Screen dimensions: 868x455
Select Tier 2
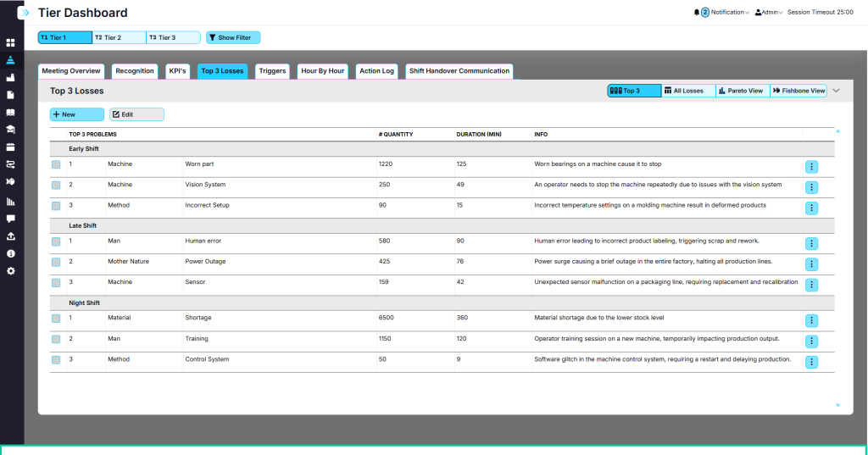(x=119, y=37)
